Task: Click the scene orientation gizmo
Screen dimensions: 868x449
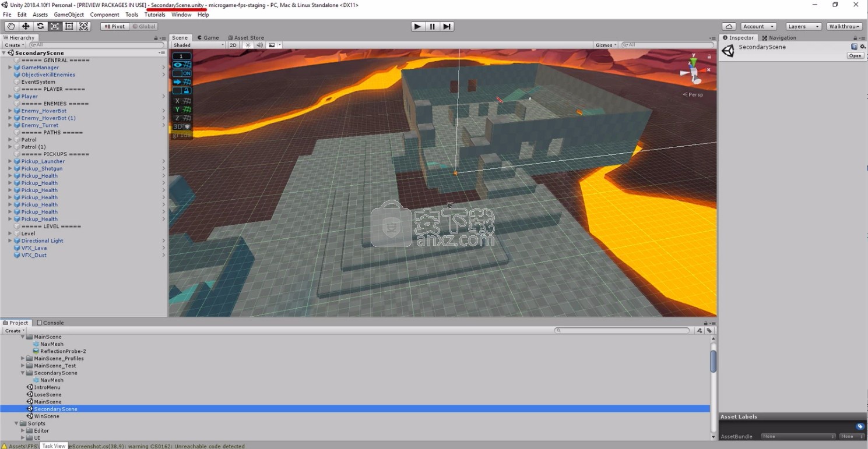Action: 693,70
